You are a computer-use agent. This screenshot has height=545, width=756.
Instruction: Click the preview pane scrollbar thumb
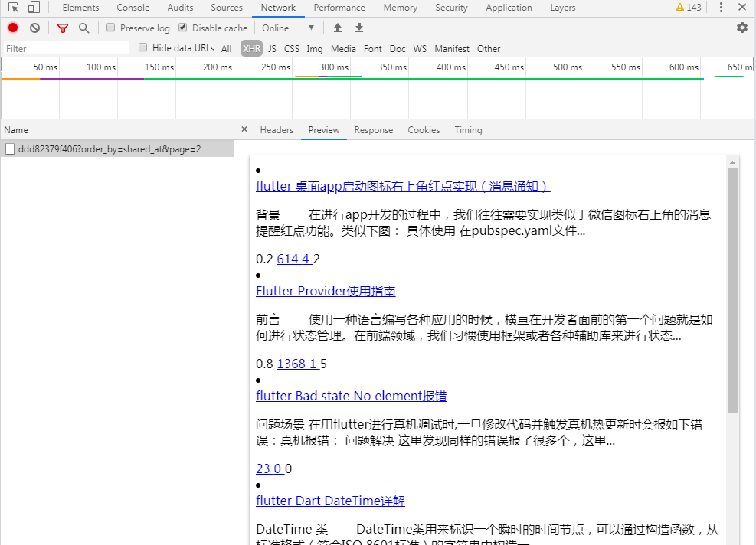[732, 290]
